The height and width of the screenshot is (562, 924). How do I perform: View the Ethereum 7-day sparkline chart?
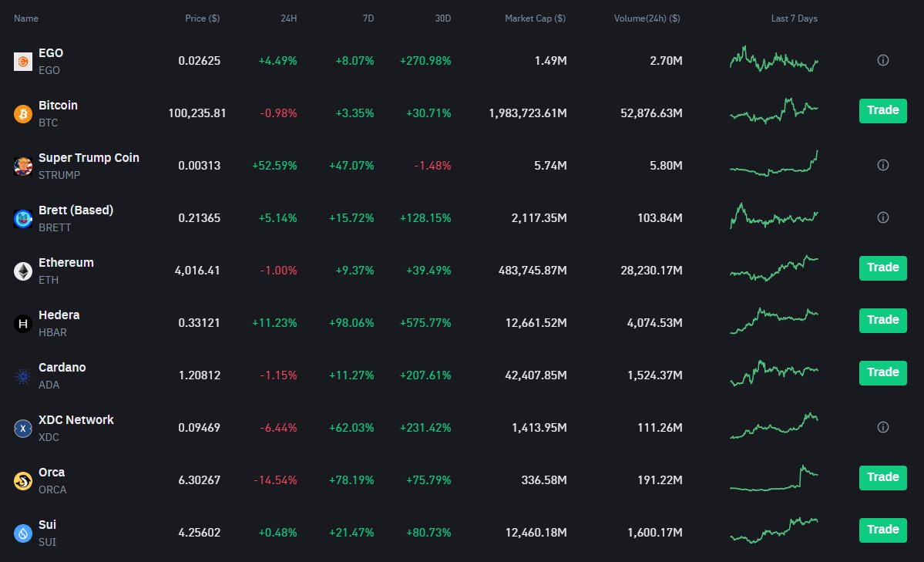(774, 268)
